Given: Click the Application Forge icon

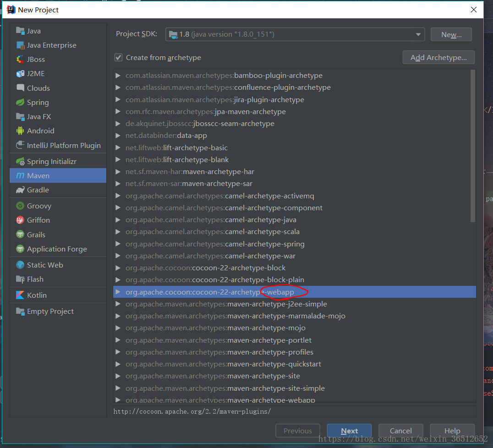Looking at the screenshot, I should (20, 249).
